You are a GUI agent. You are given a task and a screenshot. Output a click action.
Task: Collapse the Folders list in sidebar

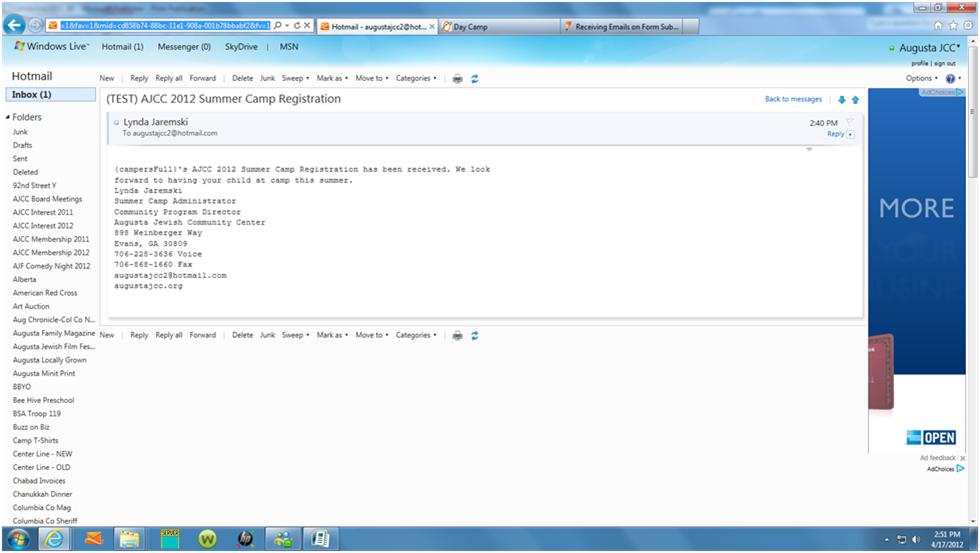click(x=9, y=117)
